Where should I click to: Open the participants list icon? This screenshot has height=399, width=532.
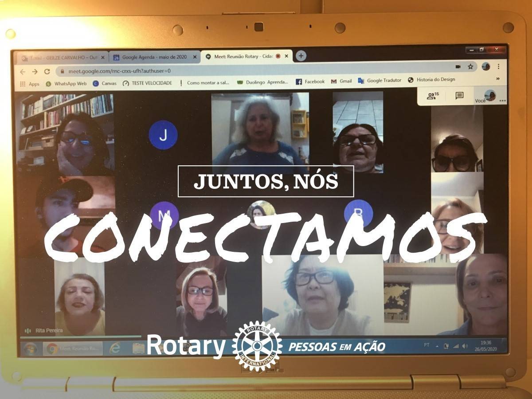(x=432, y=95)
